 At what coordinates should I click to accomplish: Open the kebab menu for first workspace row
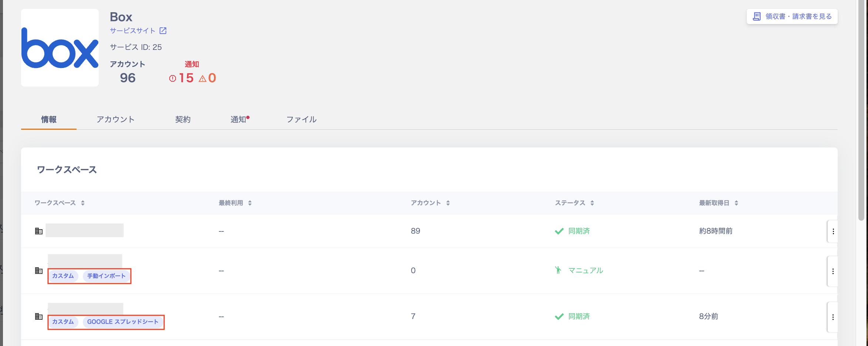tap(833, 231)
